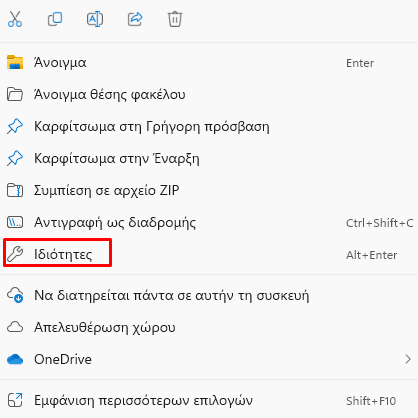The image size is (418, 418).
Task: Click the wrench icon next to Ιδιότητες
Action: tap(15, 254)
